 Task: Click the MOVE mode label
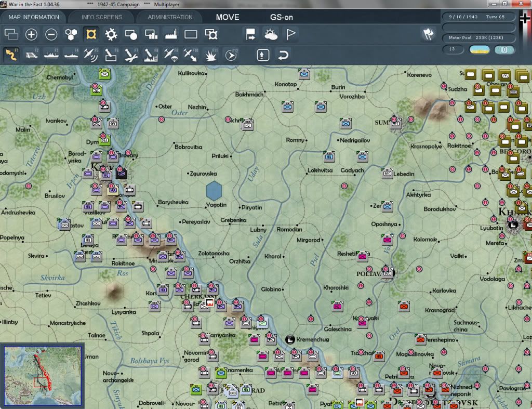[228, 17]
